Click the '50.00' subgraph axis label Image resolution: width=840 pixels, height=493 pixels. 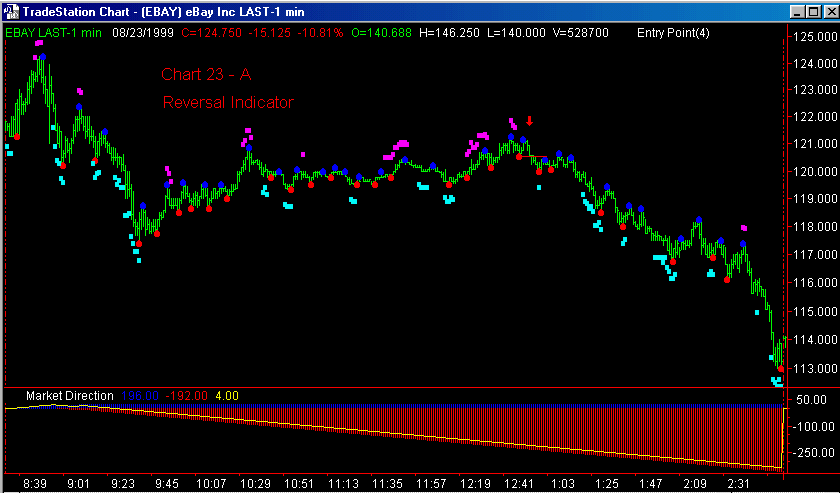coord(812,400)
